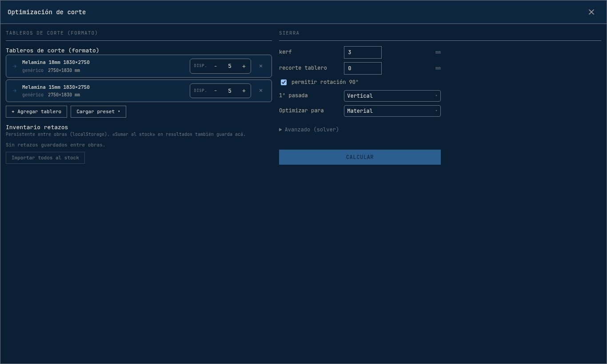The height and width of the screenshot is (364, 607).
Task: Click arrow icon on Melamina 15mm row
Action: (x=15, y=91)
